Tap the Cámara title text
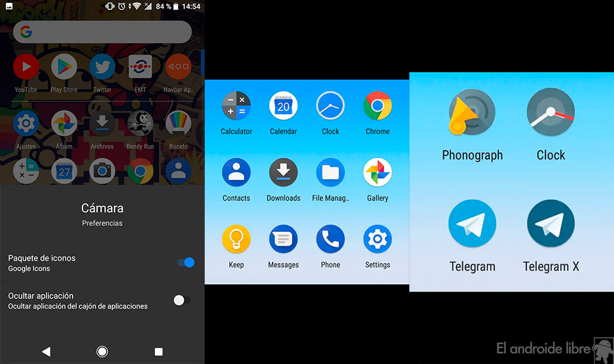The width and height of the screenshot is (614, 364). pos(102,208)
